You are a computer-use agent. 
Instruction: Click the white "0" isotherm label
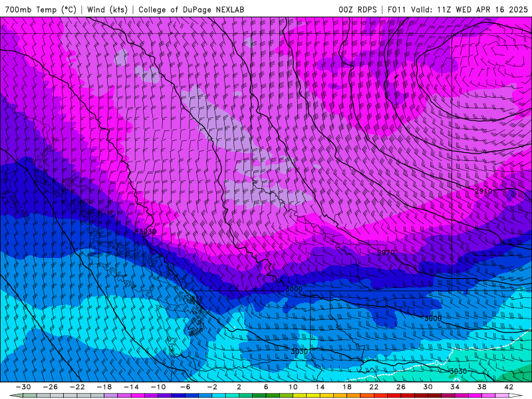(437, 363)
